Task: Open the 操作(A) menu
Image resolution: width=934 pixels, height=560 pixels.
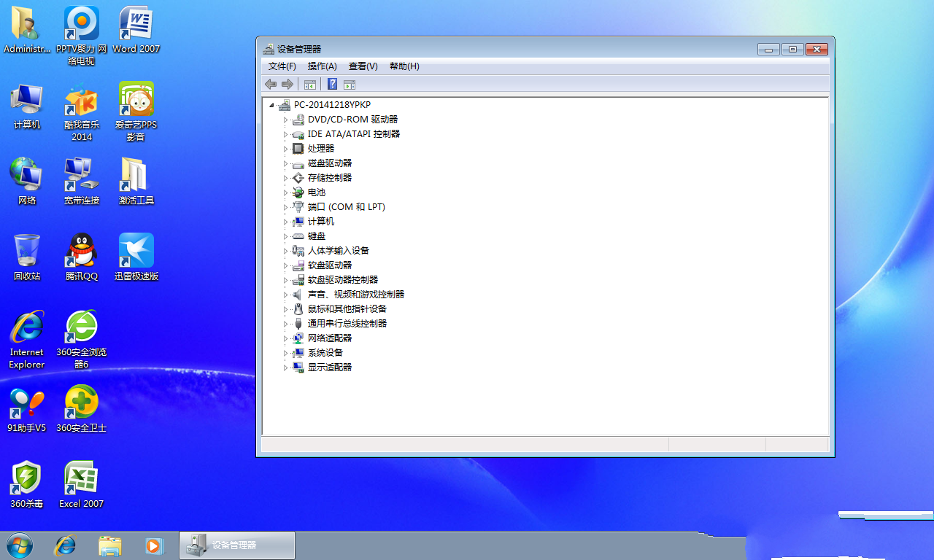Action: [x=322, y=66]
